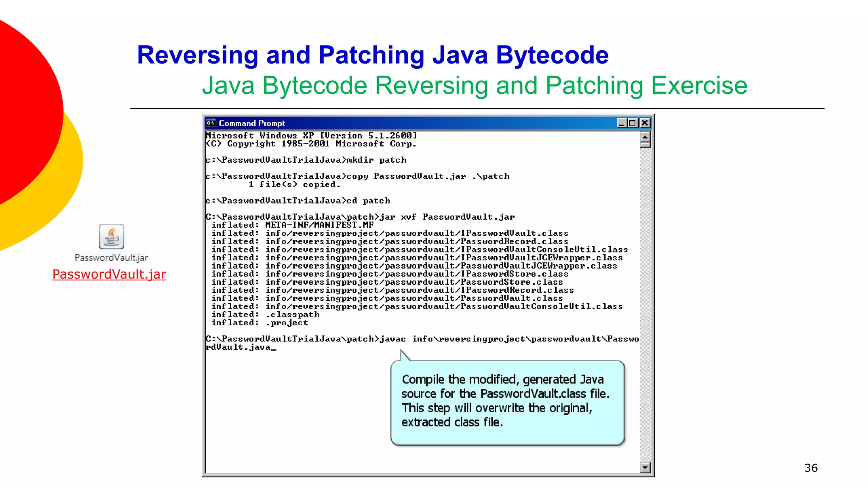
Task: Click the PasswordVault.class inflated line
Action: click(387, 298)
